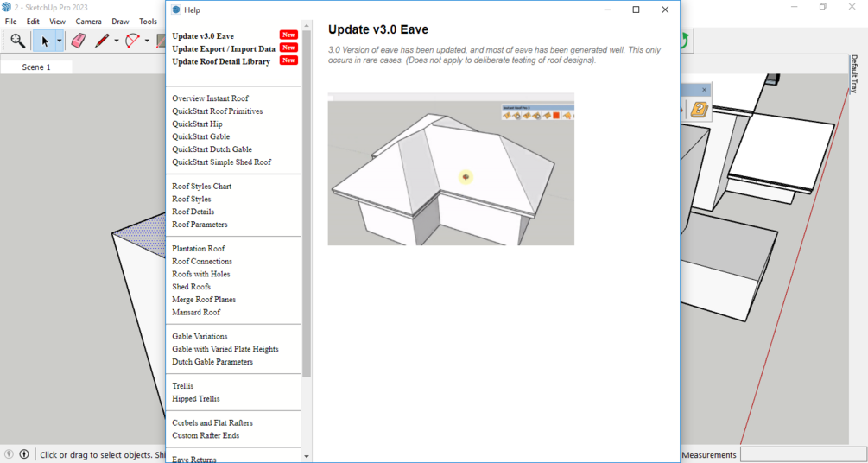The width and height of the screenshot is (868, 463).
Task: Minimize the Help window
Action: (607, 10)
